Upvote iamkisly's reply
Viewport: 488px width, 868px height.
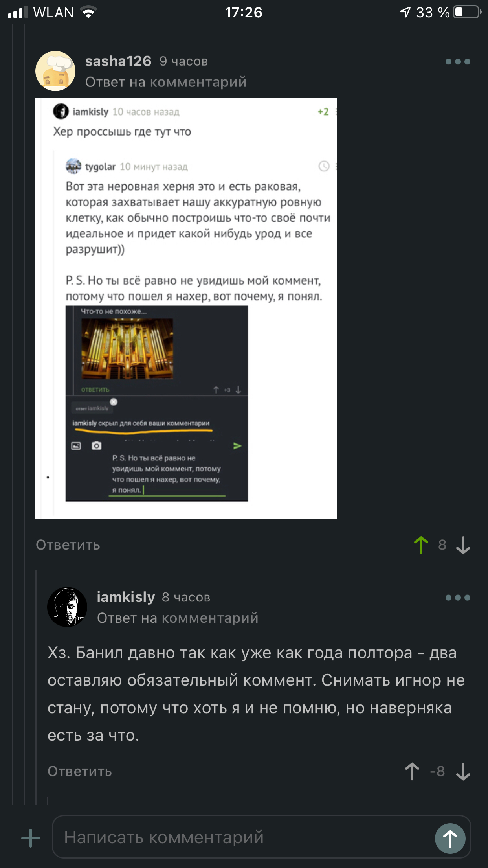(412, 771)
